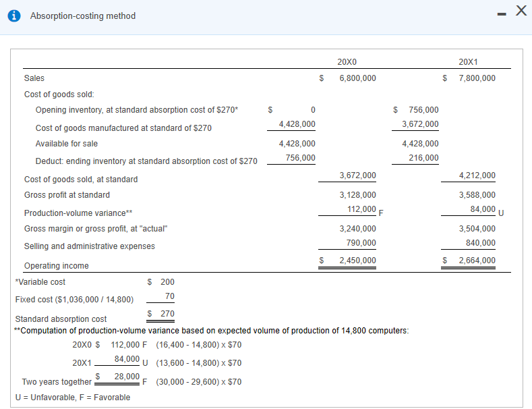This screenshot has height=409, width=532.
Task: Click 'Cost of goods manufactured at standard' label
Action: coord(123,128)
